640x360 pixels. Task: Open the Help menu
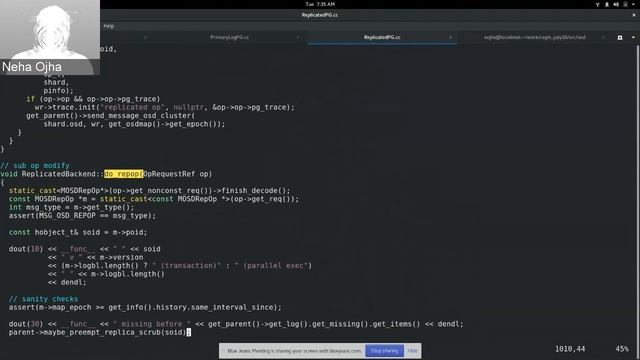(109, 26)
